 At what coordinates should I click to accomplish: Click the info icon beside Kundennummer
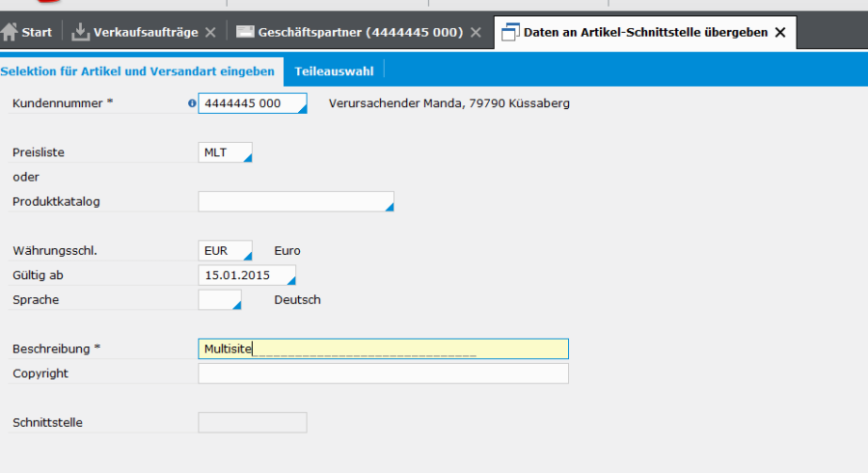pyautogui.click(x=192, y=103)
